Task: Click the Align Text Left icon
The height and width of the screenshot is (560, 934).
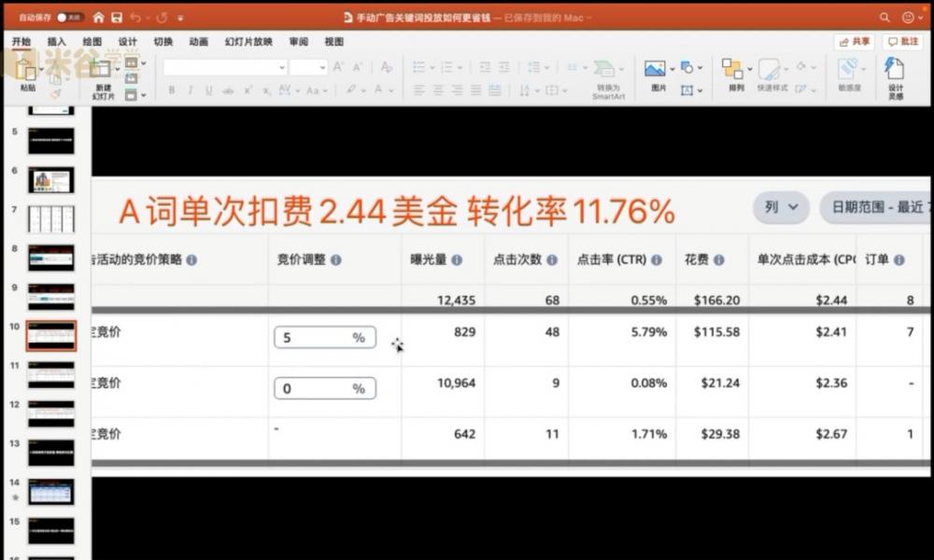Action: click(419, 90)
